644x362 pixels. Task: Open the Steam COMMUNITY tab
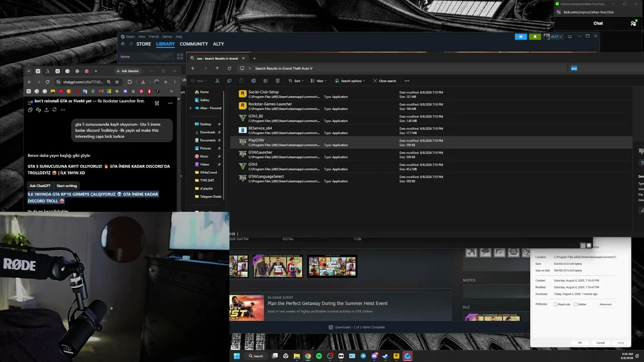[x=194, y=44]
